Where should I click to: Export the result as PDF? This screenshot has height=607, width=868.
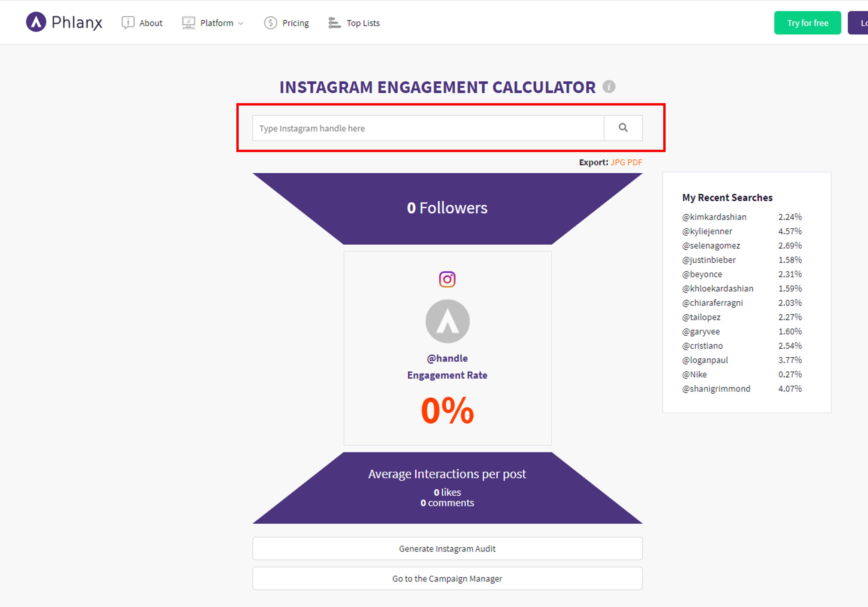634,162
